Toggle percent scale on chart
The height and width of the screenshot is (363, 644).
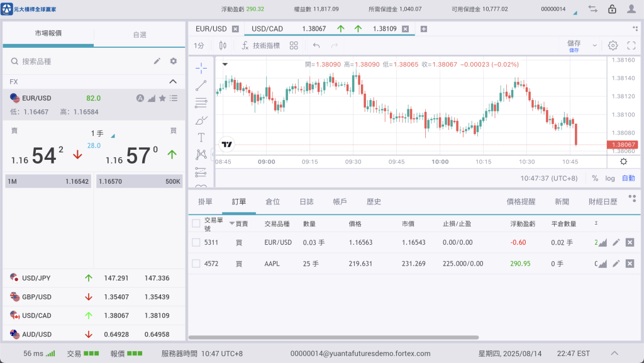(595, 178)
